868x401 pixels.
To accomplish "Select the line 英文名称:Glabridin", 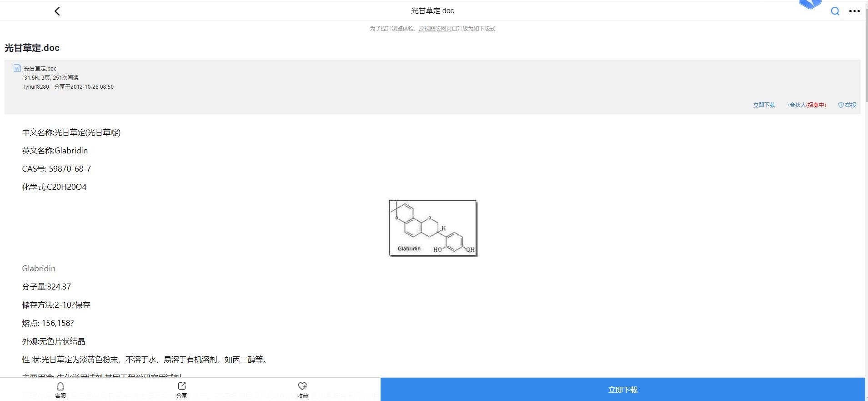I will pyautogui.click(x=55, y=151).
